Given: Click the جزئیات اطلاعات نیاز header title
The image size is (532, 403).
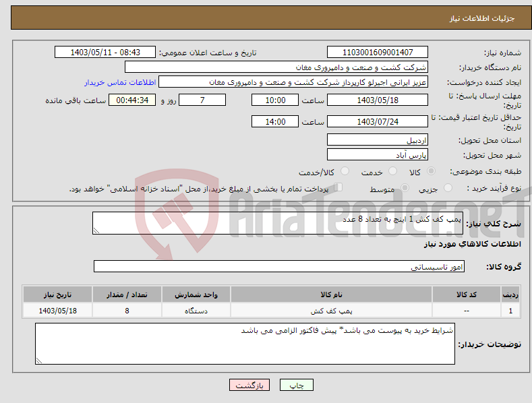Looking at the screenshot, I should (482, 18).
